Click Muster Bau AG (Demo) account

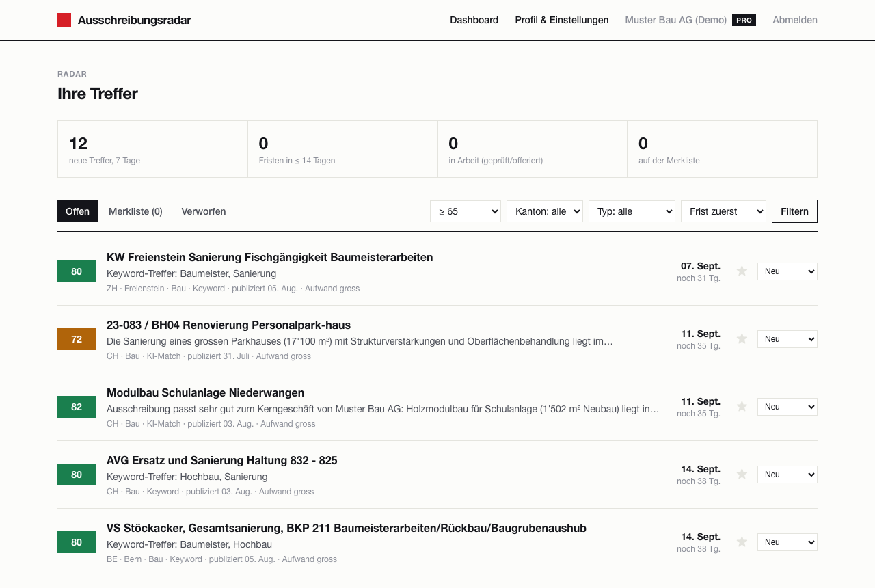[x=676, y=20]
